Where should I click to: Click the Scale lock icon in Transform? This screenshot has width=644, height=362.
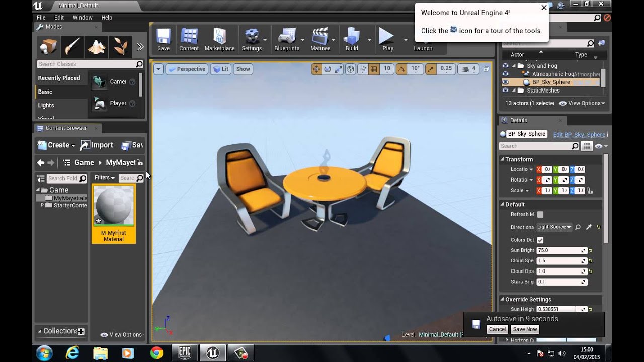click(590, 191)
